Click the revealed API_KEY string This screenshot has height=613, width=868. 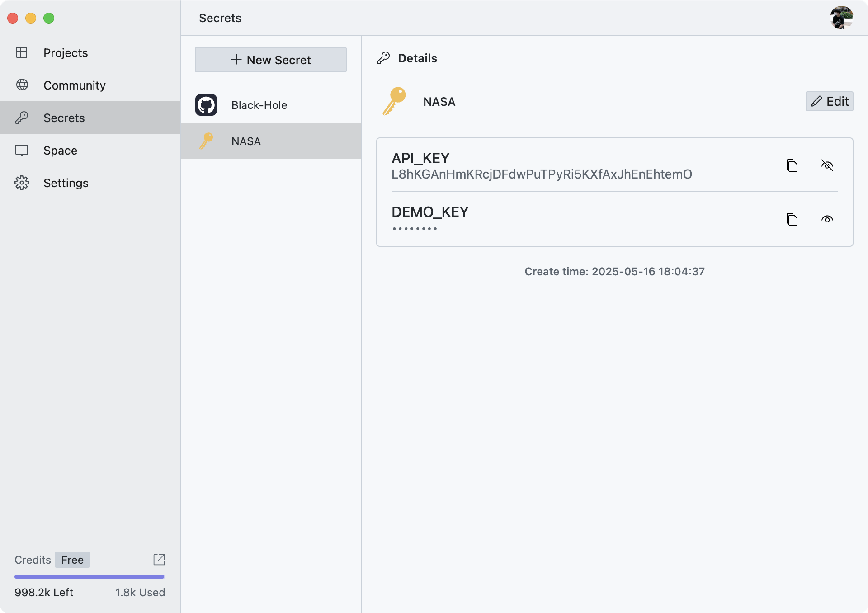[541, 174]
